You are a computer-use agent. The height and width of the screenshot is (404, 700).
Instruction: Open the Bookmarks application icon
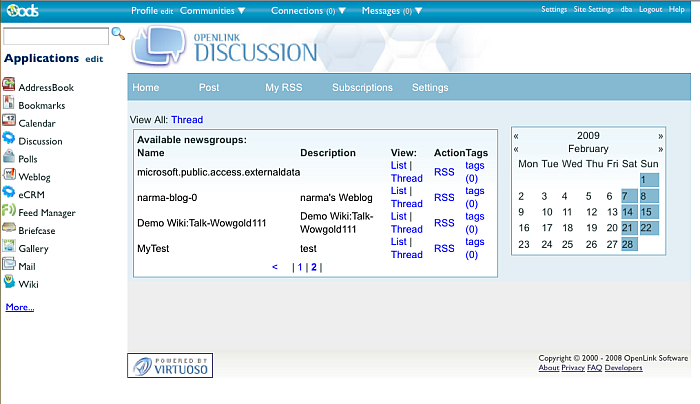click(x=9, y=104)
